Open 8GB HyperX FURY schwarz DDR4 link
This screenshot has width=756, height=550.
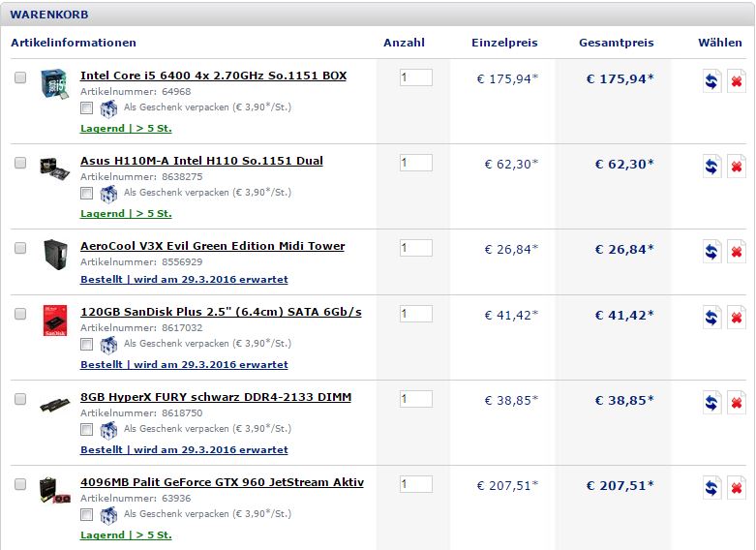216,398
